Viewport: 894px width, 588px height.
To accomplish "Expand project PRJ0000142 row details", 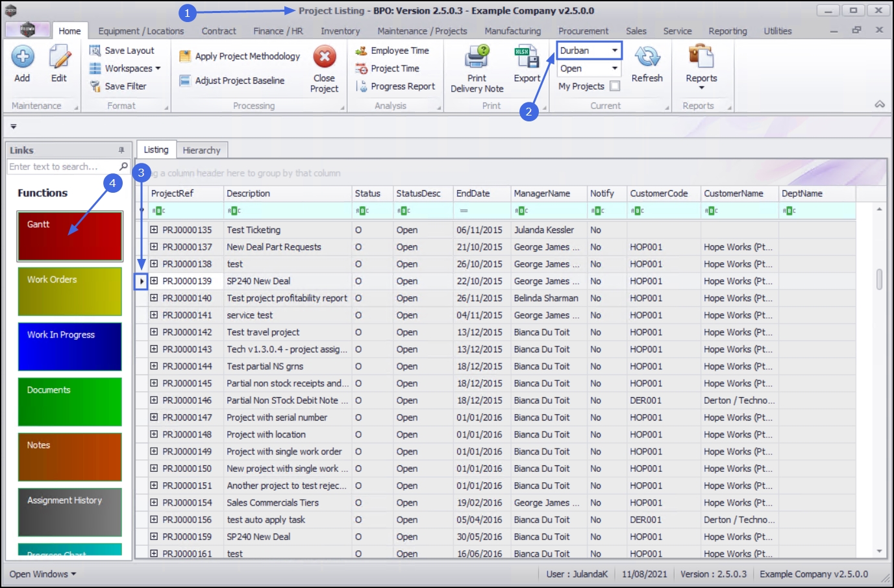I will pos(154,332).
